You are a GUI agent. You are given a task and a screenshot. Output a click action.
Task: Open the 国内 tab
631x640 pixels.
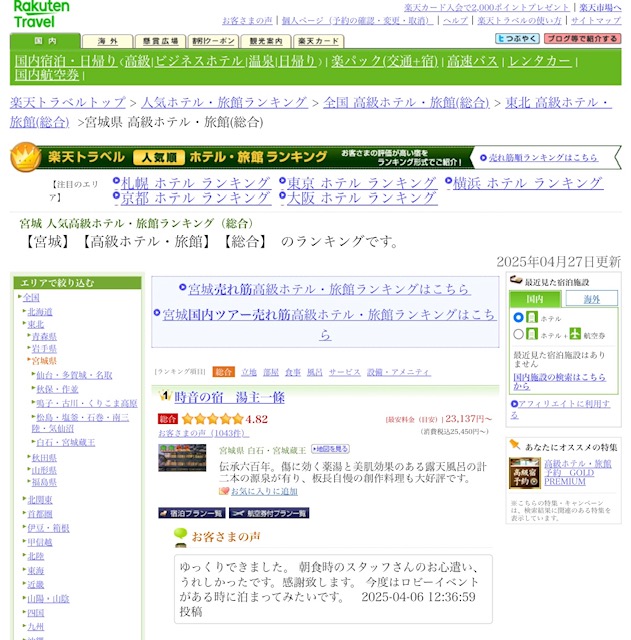coord(45,41)
